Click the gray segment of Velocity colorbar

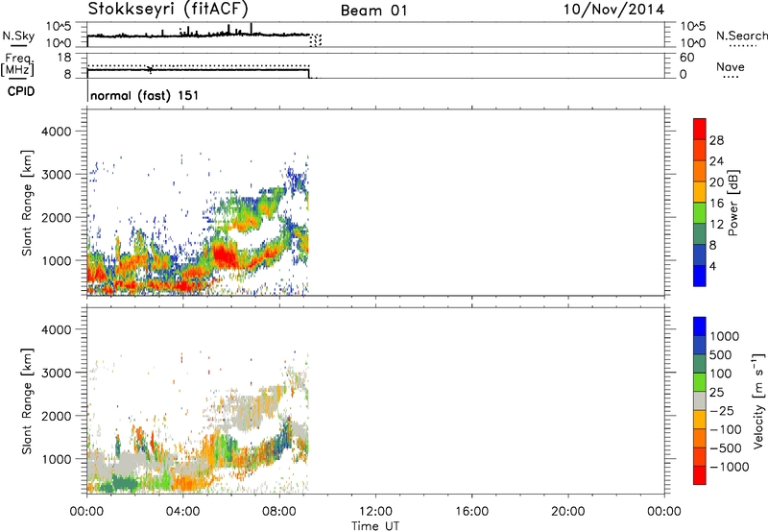pyautogui.click(x=700, y=401)
